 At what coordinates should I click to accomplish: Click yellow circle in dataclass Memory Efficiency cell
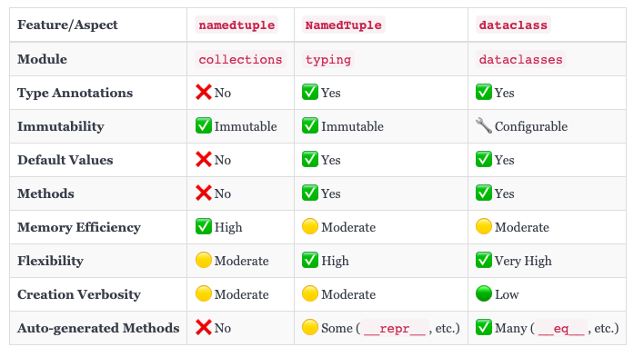coord(483,226)
